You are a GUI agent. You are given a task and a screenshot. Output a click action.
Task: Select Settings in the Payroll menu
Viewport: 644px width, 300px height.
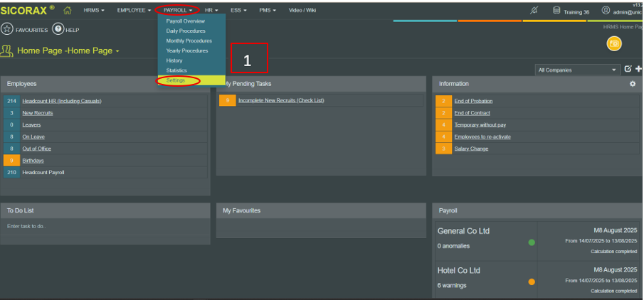point(176,80)
